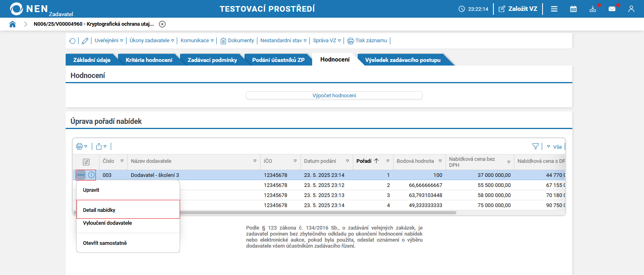Expand the Komunikace dropdown
This screenshot has height=275, width=644.
(x=197, y=41)
